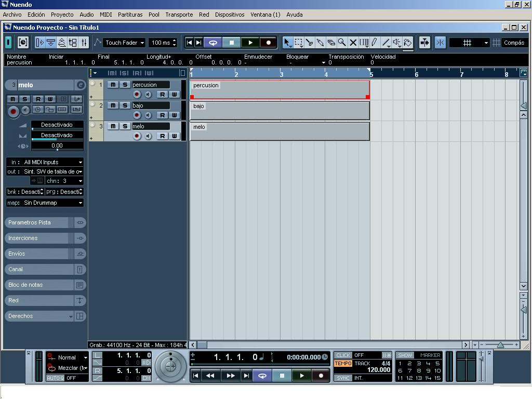Show the Inspector panel

pos(39,43)
